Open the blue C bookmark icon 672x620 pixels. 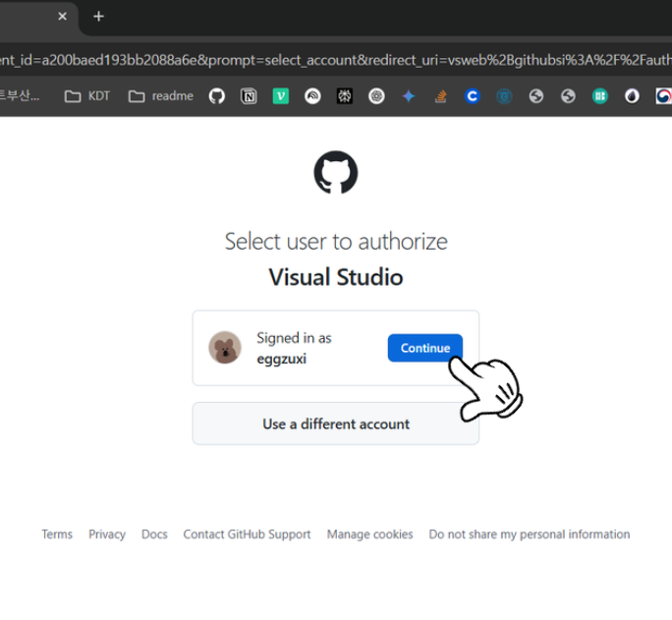[473, 96]
